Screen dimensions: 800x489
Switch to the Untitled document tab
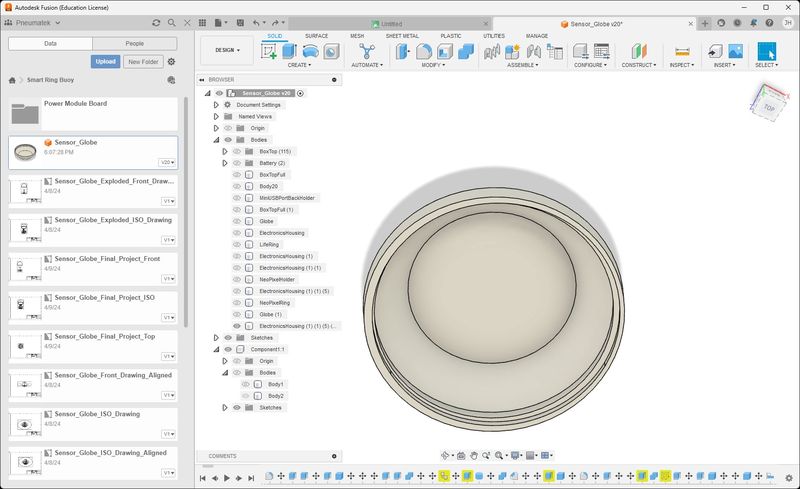tap(391, 24)
